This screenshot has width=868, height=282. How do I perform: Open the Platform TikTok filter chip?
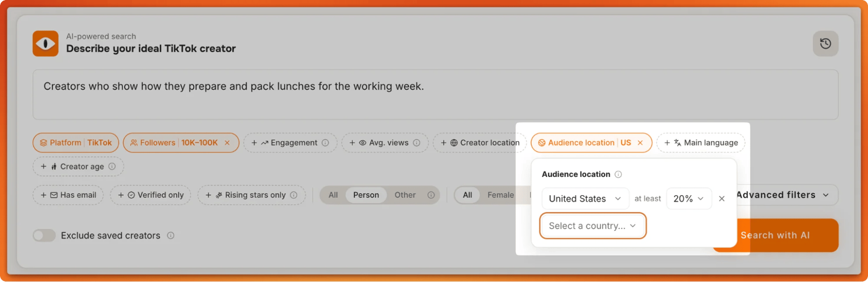76,143
